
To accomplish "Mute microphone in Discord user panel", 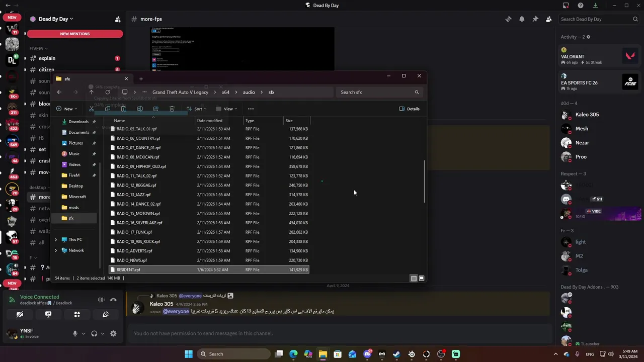I will point(75,333).
